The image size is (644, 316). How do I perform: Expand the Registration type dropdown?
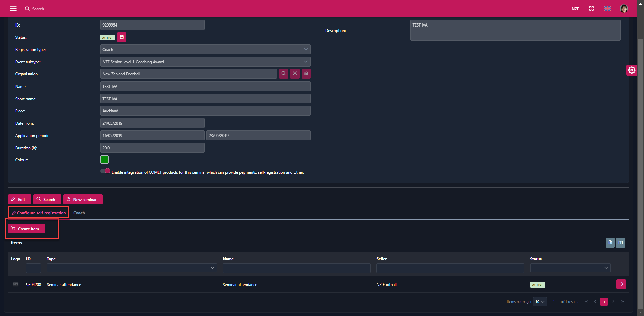306,49
